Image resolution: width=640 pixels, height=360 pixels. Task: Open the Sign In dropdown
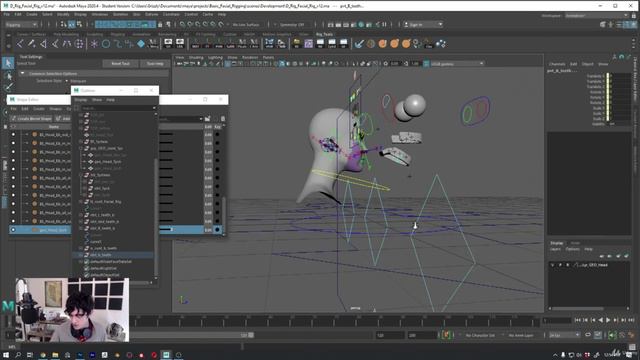click(423, 24)
